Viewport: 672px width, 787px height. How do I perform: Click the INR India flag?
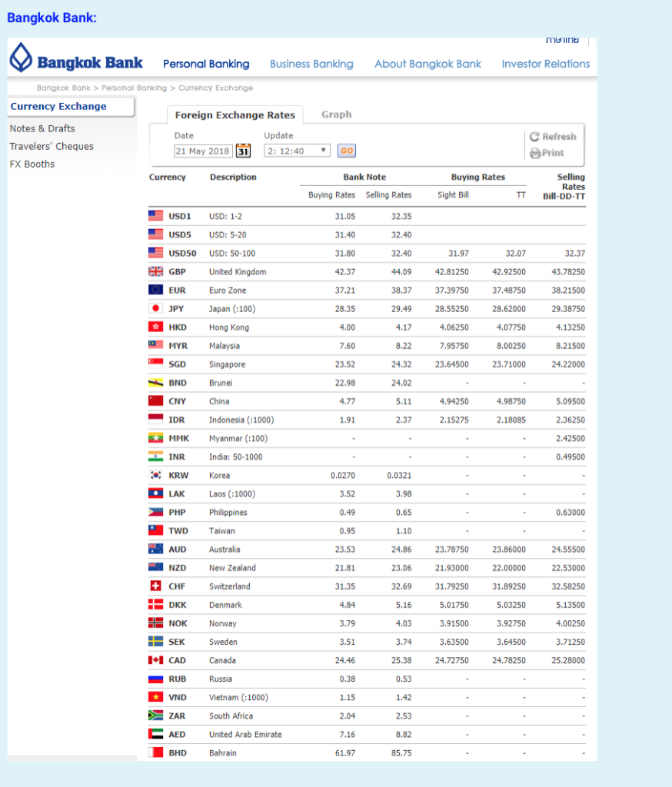(155, 457)
